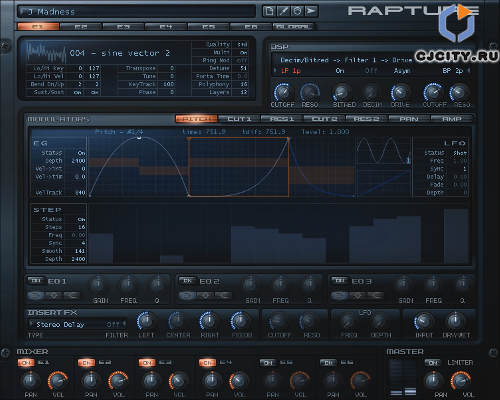Open the GLOBAL tab

(294, 27)
